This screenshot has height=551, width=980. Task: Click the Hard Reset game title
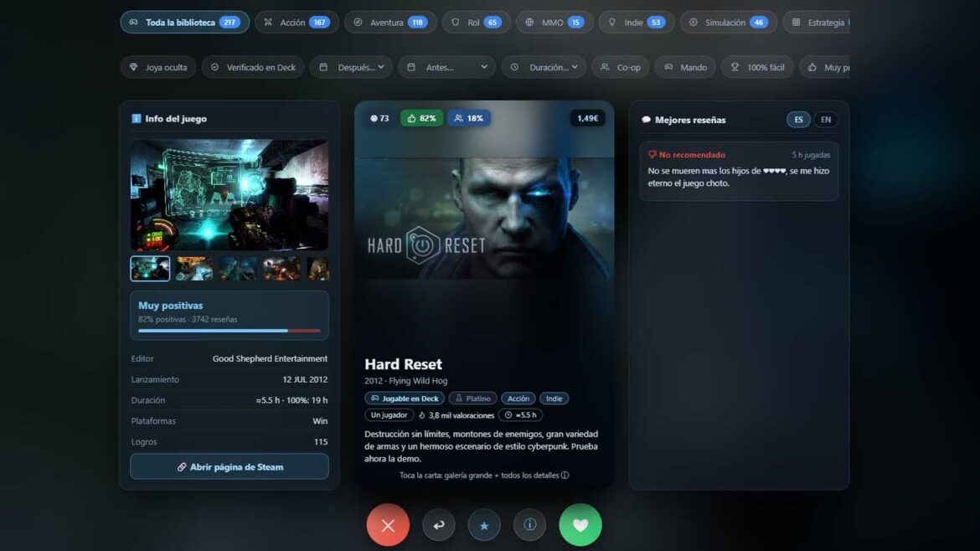[403, 363]
